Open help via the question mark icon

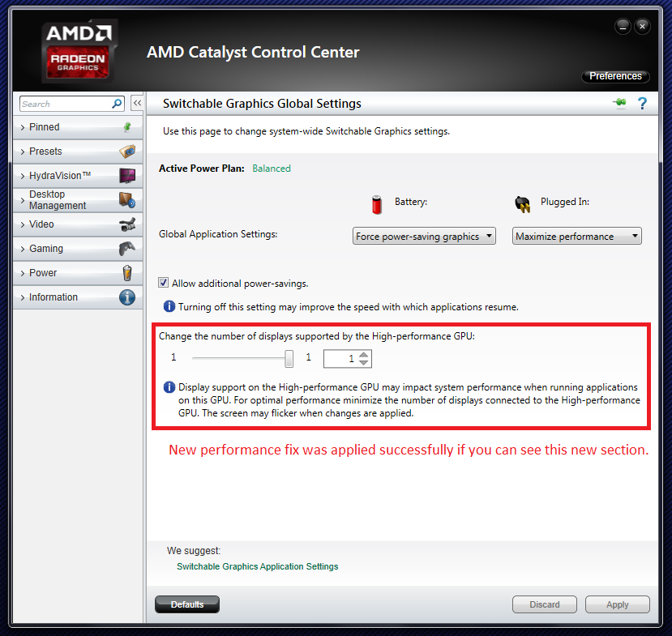pos(642,103)
